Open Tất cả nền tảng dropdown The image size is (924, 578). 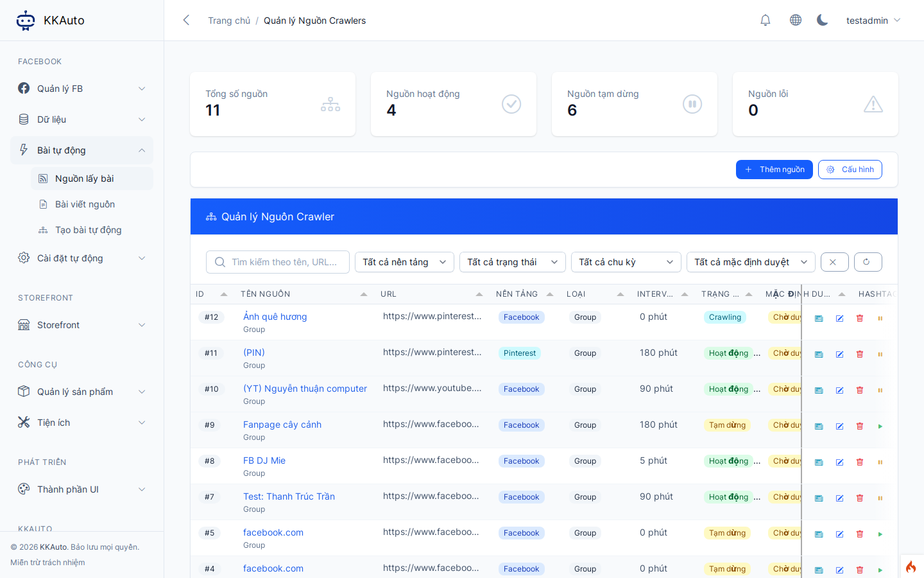coord(404,262)
